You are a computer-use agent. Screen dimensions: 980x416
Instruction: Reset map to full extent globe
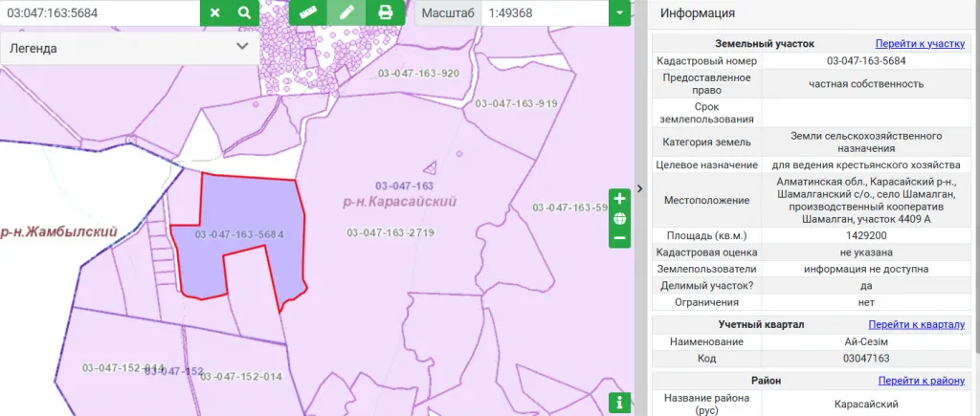(x=619, y=218)
